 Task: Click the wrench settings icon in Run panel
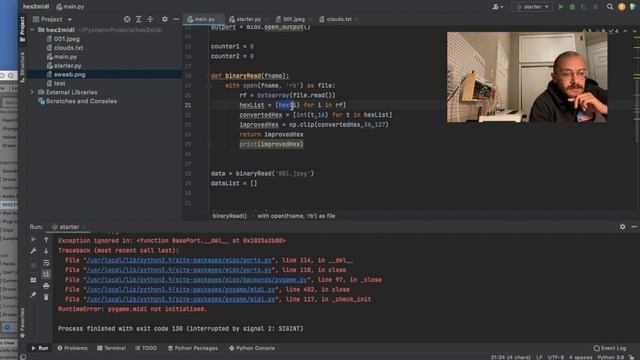tap(33, 251)
